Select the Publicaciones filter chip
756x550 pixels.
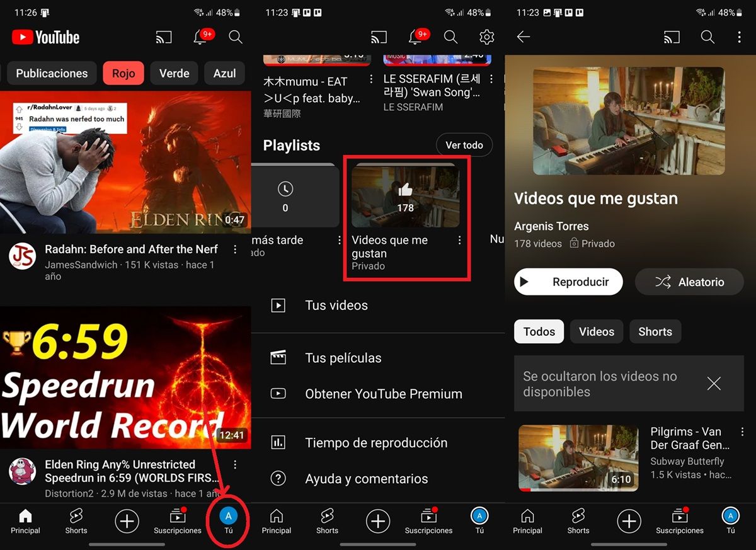pos(52,73)
